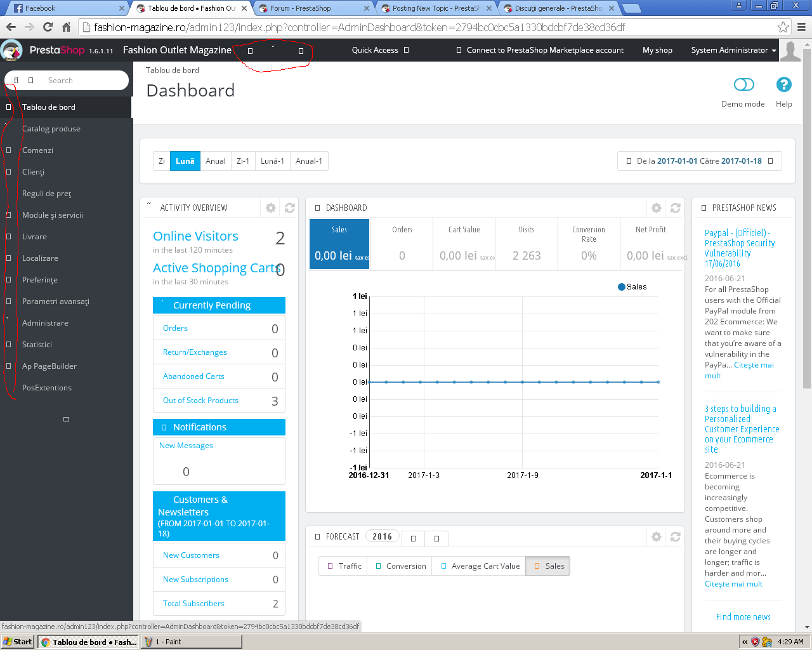Click antivirus tray icon in taskbar
Screen dimensions: 812x650
tap(755, 642)
